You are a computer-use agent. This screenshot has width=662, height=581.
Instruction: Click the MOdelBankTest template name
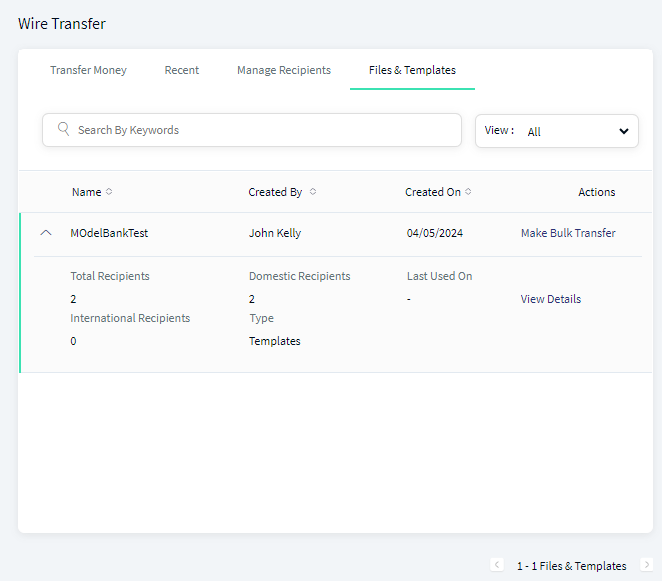pos(109,233)
